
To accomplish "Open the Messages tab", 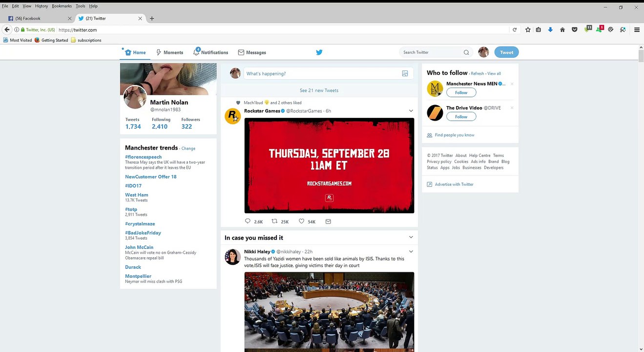I will [252, 52].
